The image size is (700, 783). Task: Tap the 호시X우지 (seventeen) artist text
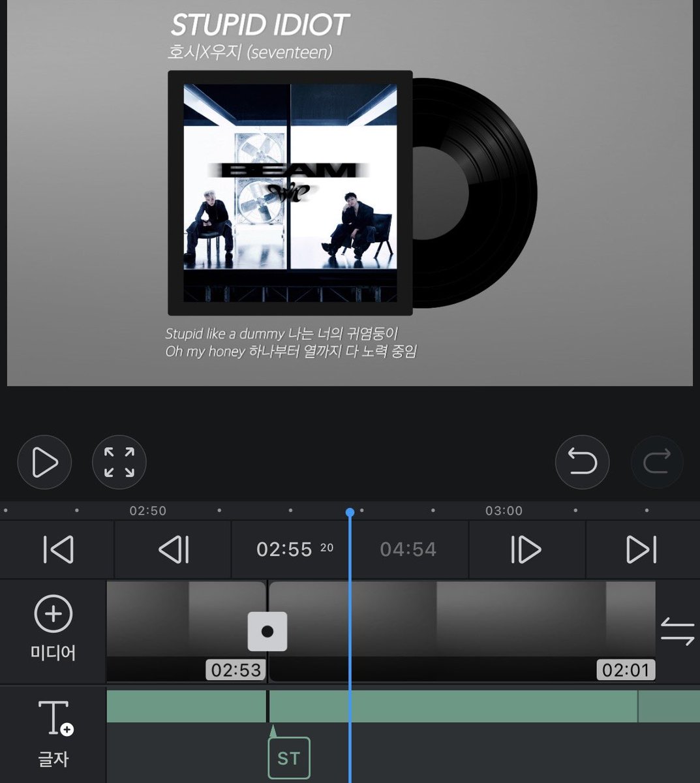pos(250,52)
